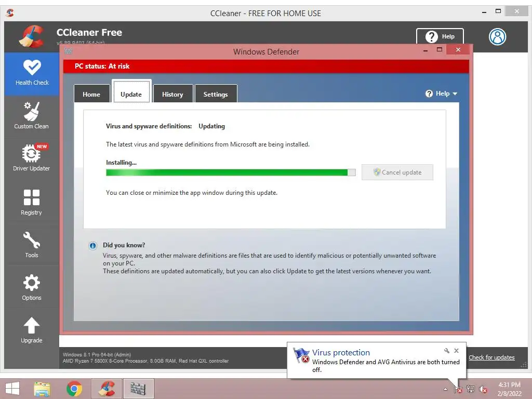Click Check for updates link in CCleaner
532x399 pixels.
[x=491, y=357]
